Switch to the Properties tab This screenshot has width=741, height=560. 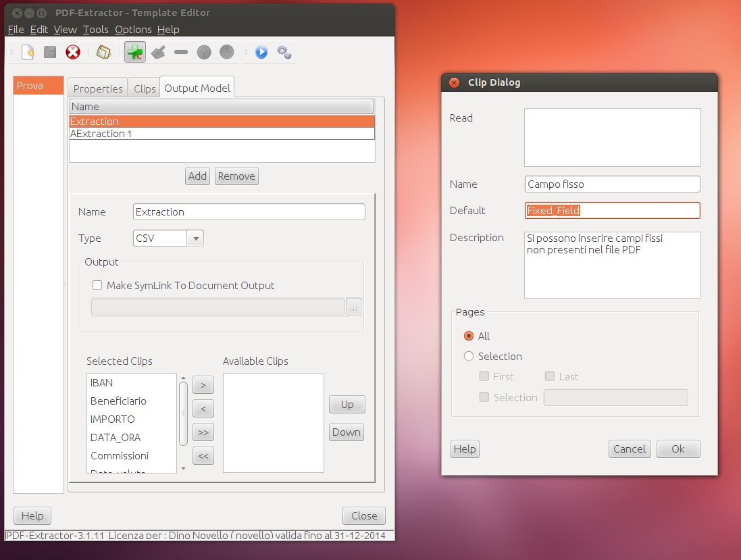98,88
